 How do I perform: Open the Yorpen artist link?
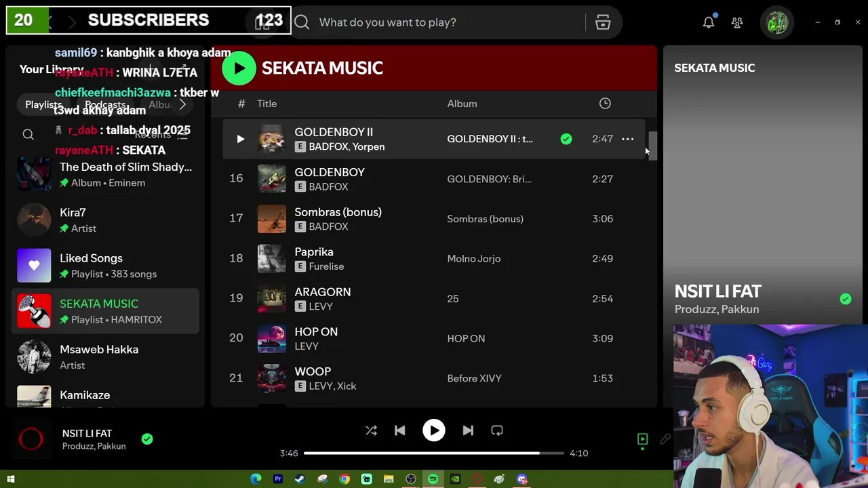coord(368,146)
